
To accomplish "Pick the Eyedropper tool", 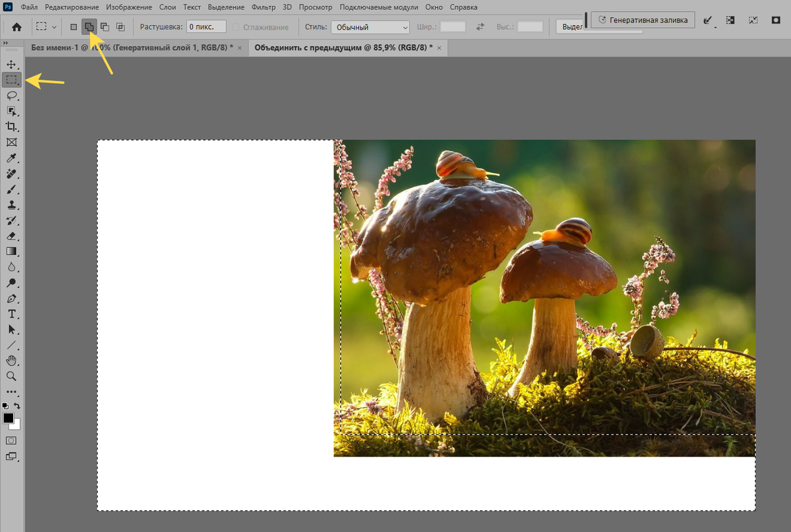I will [11, 158].
